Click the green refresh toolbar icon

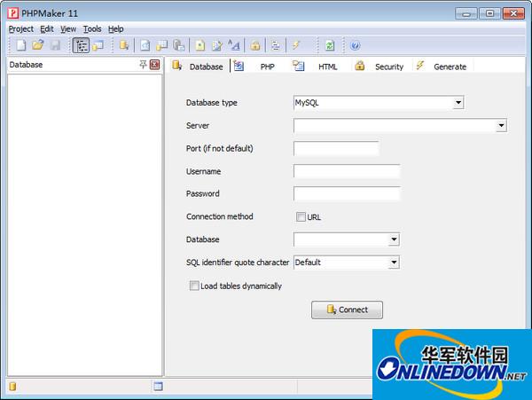[330, 45]
